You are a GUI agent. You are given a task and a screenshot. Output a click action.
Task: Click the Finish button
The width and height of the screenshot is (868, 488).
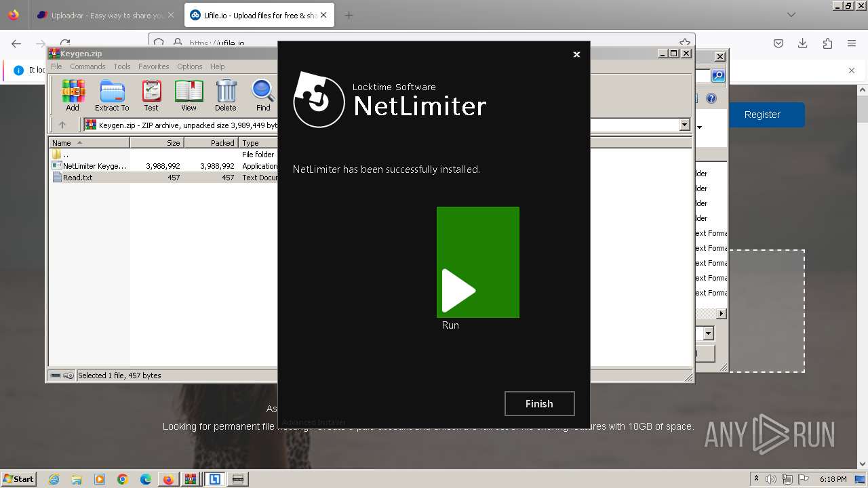coord(539,403)
